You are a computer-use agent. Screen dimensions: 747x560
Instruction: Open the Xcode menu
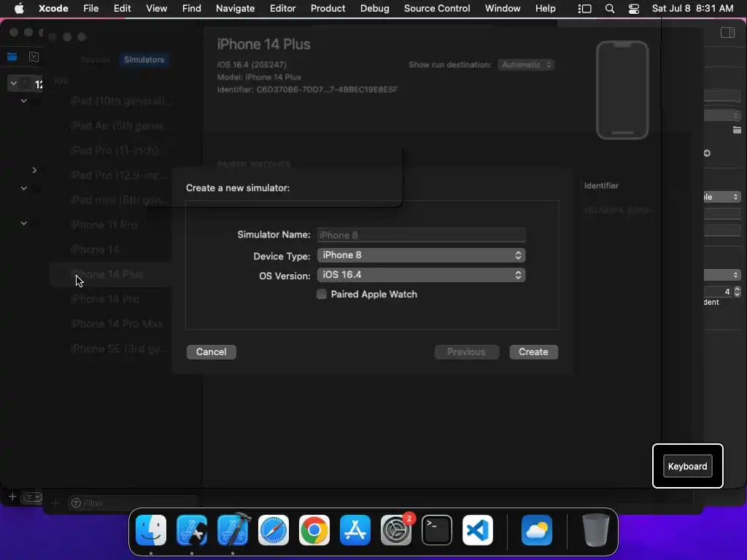click(x=53, y=8)
